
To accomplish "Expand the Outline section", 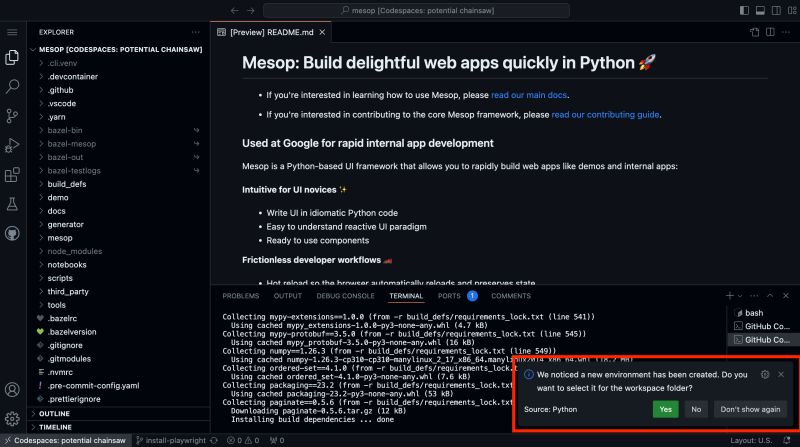I will tap(118, 413).
